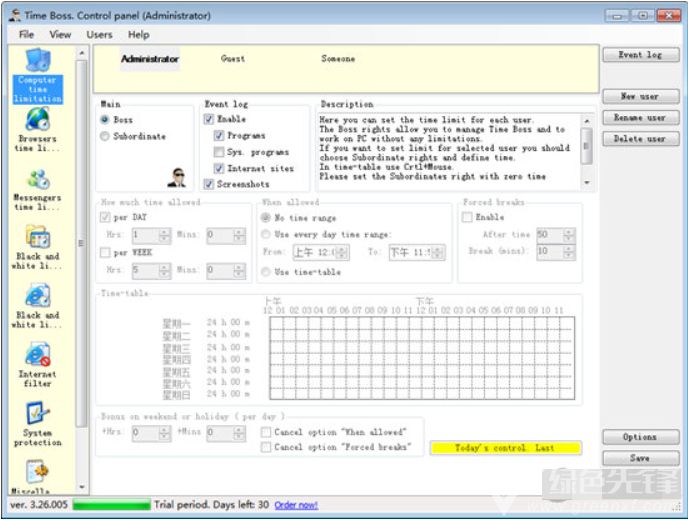688x520 pixels.
Task: Click the Rename user button
Action: [x=641, y=118]
